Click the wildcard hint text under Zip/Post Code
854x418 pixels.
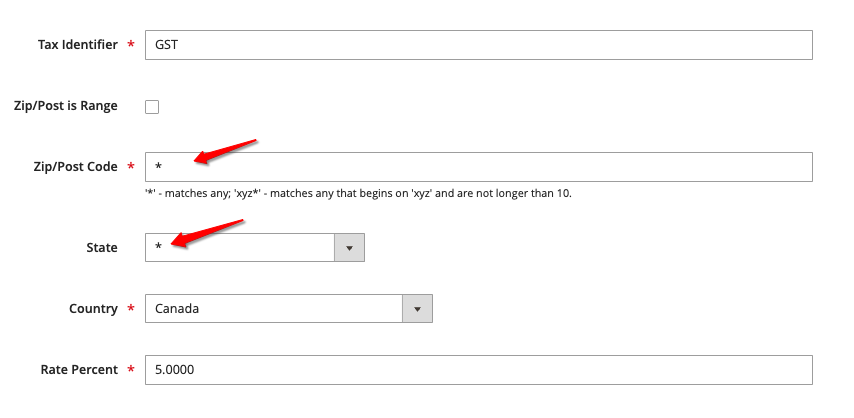click(358, 193)
